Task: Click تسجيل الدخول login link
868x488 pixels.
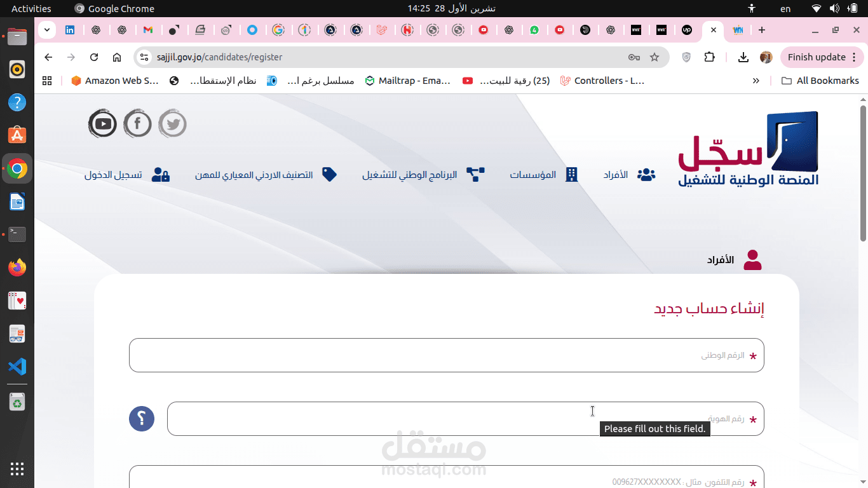Action: pyautogui.click(x=127, y=175)
